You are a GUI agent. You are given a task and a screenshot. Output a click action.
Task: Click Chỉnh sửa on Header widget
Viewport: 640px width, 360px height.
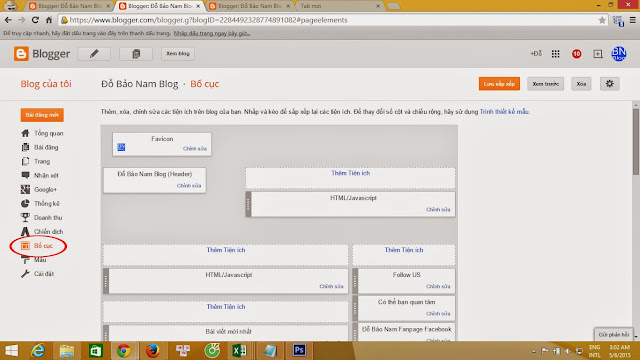[x=189, y=185]
